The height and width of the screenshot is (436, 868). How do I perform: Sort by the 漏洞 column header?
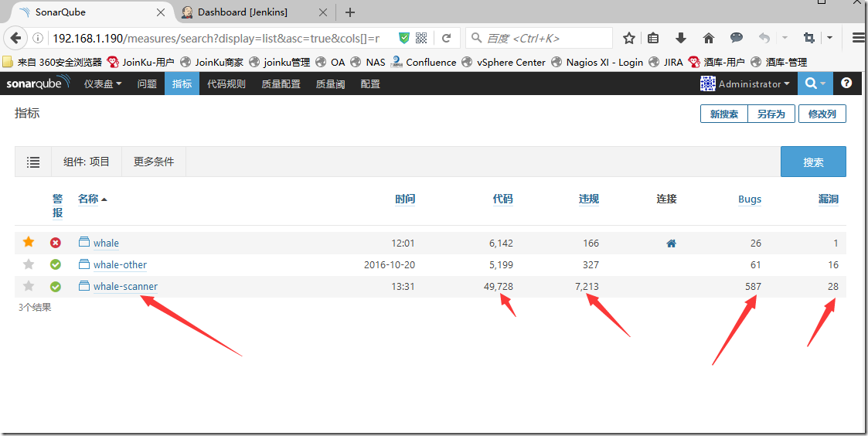tap(828, 199)
